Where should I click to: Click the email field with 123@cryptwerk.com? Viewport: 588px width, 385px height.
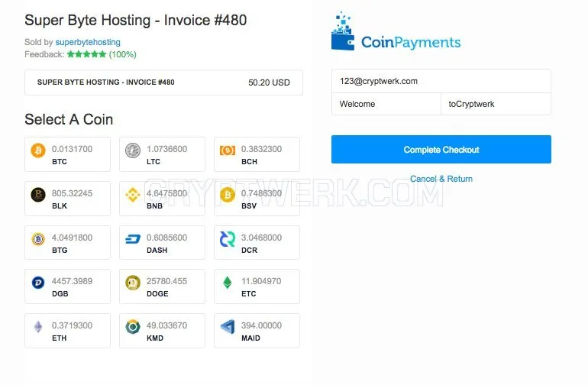tap(441, 81)
